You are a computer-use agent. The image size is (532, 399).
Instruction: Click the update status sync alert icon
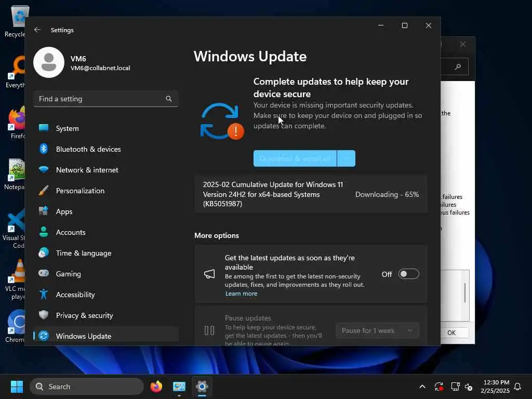222,122
